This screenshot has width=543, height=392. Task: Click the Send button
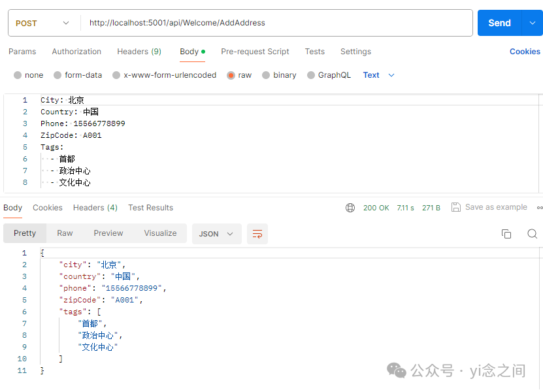[x=499, y=23]
